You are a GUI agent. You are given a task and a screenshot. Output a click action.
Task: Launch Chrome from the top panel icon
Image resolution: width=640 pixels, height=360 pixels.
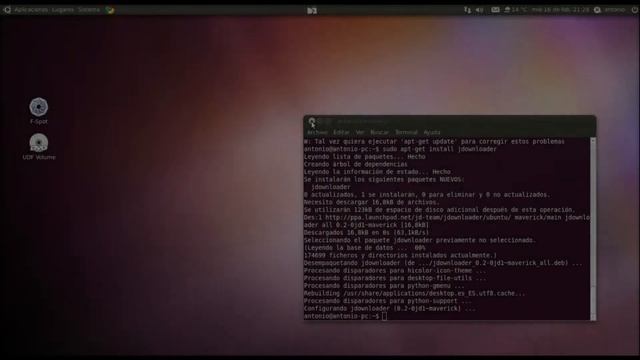[x=110, y=10]
